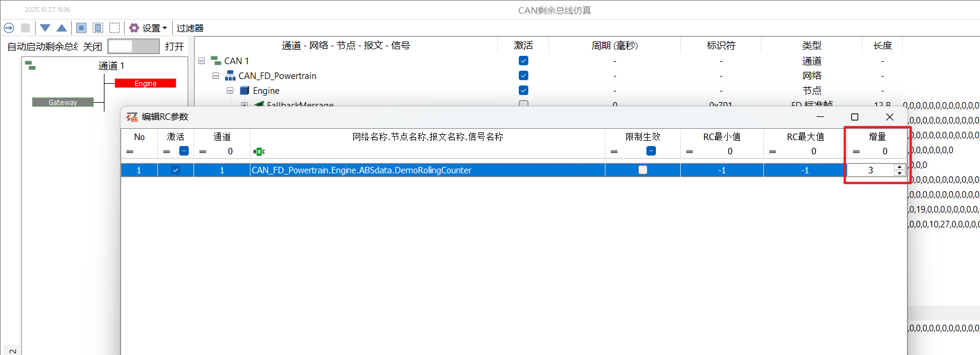Click the downward triangle toolbar icon

[45, 28]
